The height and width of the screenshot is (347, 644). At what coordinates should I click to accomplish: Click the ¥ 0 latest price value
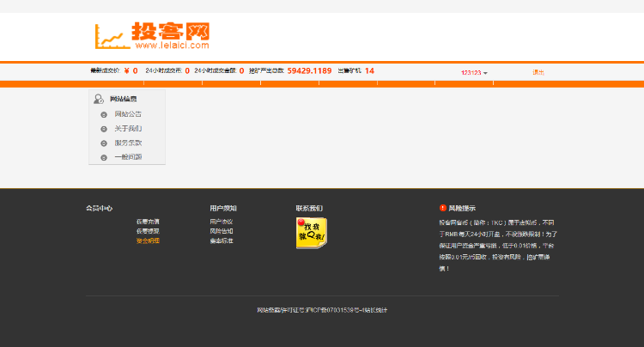coord(131,70)
